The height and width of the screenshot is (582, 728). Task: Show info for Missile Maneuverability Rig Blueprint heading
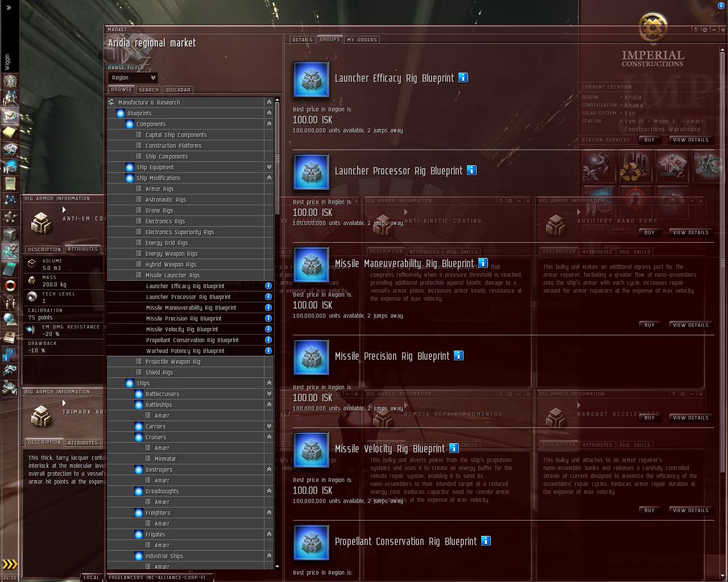click(483, 263)
